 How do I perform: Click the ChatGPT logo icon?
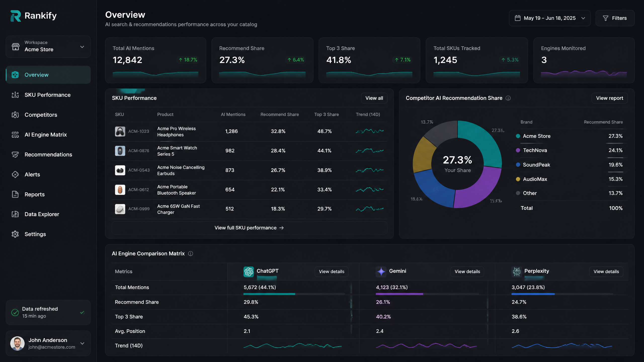click(249, 271)
